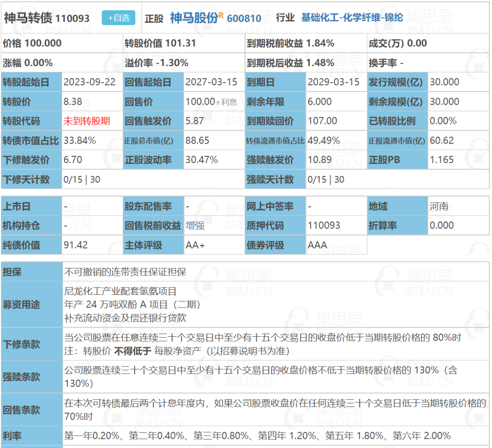492x448 pixels.
Task: Select the 发行规模(亿) value 30.000
Action: point(444,82)
